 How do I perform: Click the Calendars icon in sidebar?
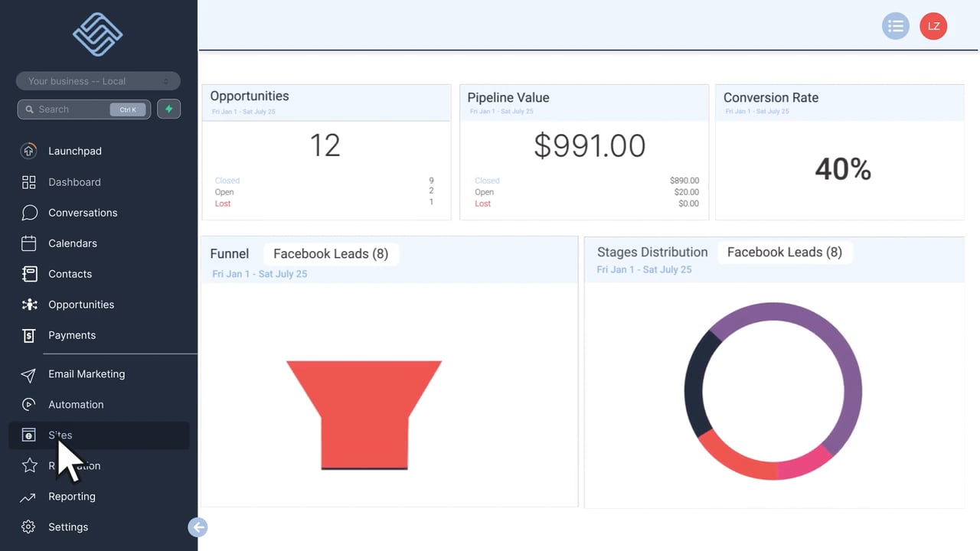[x=28, y=243]
